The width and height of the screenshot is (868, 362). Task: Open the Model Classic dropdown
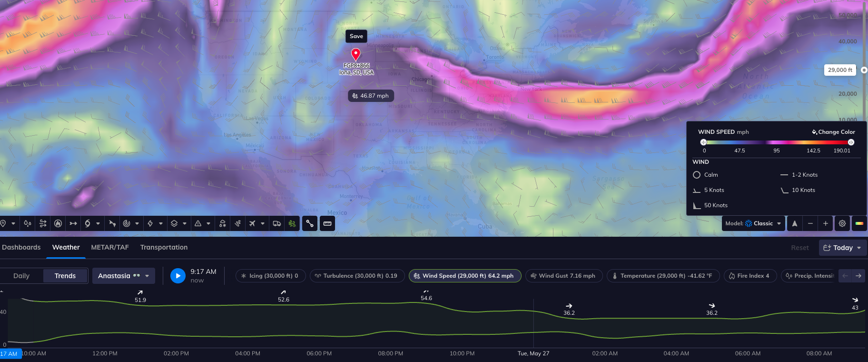[x=753, y=223]
